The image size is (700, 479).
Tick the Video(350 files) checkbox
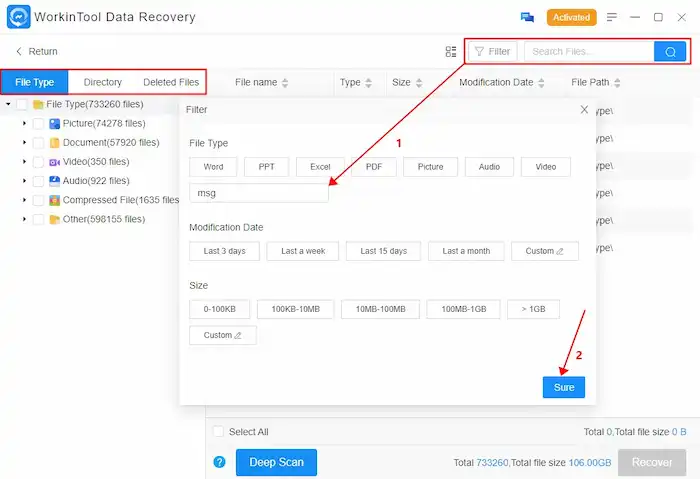[x=38, y=162]
